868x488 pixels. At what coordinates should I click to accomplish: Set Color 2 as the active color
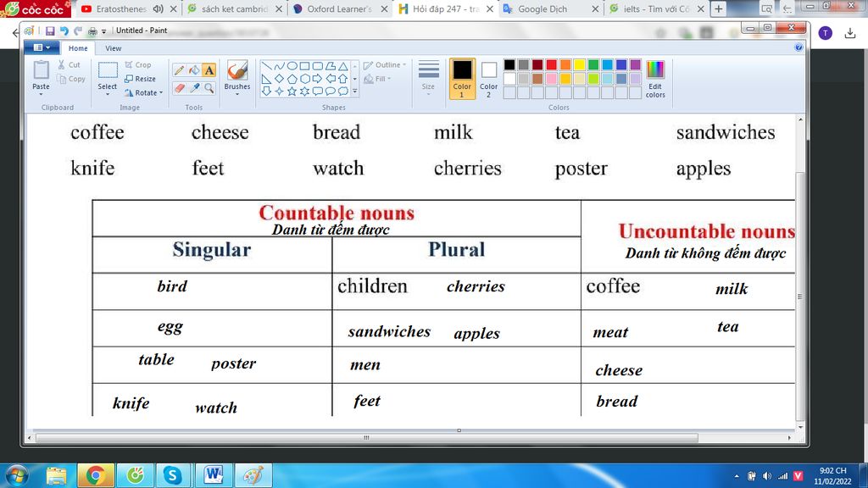[x=488, y=79]
